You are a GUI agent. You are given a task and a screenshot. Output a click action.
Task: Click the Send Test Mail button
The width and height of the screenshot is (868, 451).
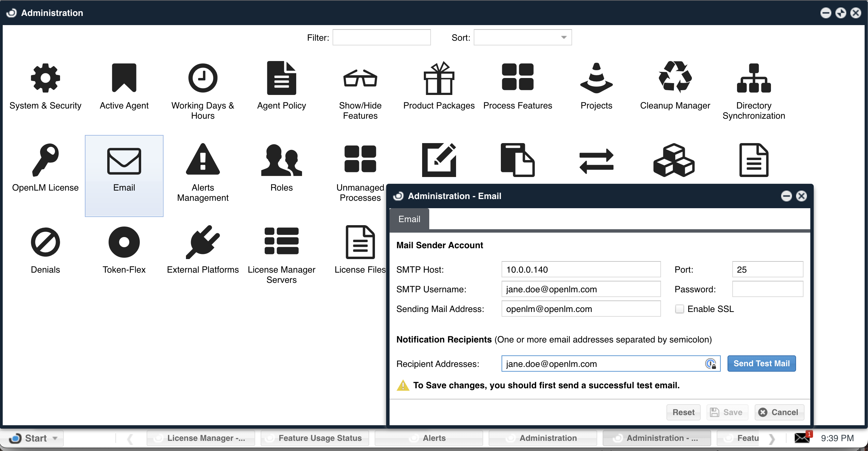point(761,364)
